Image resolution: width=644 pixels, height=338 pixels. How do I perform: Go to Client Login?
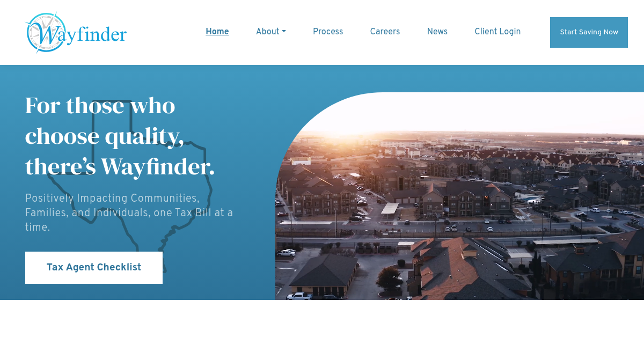pyautogui.click(x=497, y=32)
